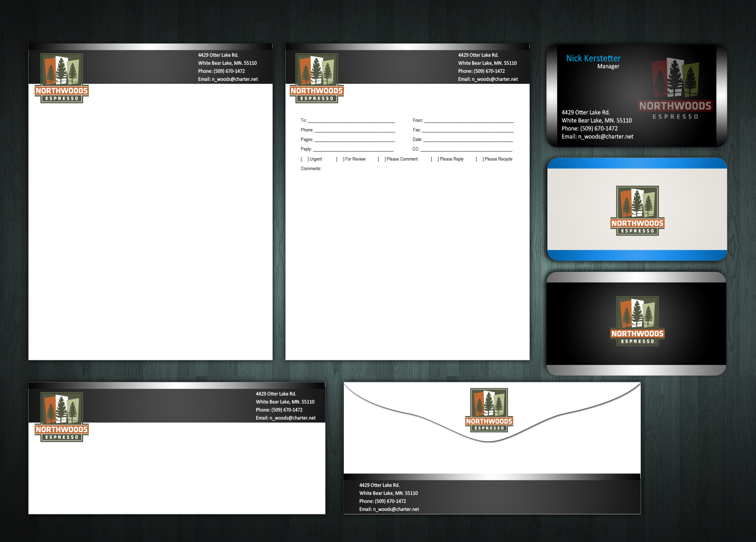Check the Urgent box on the fax sheet

coord(305,159)
